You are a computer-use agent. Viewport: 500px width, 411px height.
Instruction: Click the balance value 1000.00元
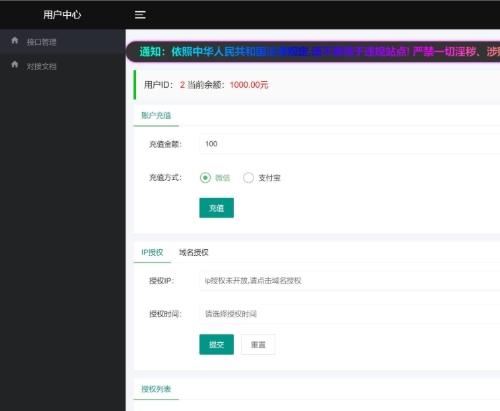pos(249,85)
